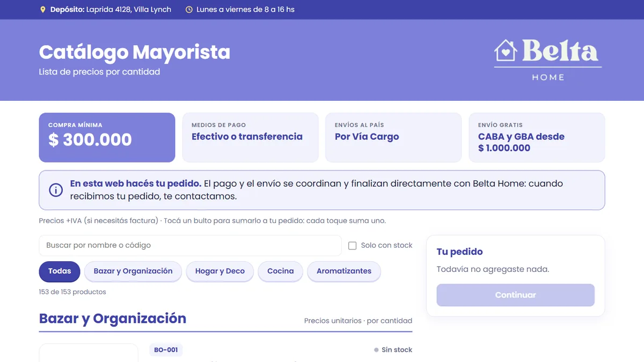The width and height of the screenshot is (644, 362).
Task: Click the Lunes a viernes de 8 a 16 hs text
Action: tap(245, 10)
